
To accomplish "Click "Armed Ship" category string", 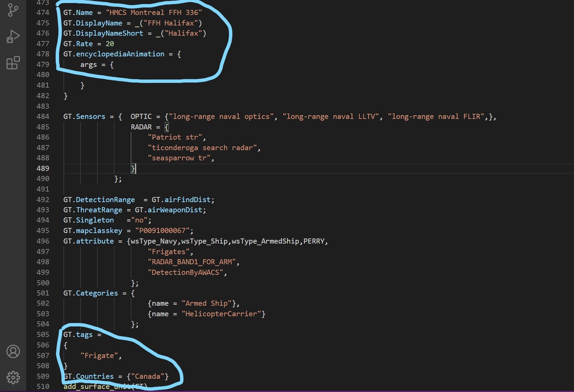I will coord(207,303).
